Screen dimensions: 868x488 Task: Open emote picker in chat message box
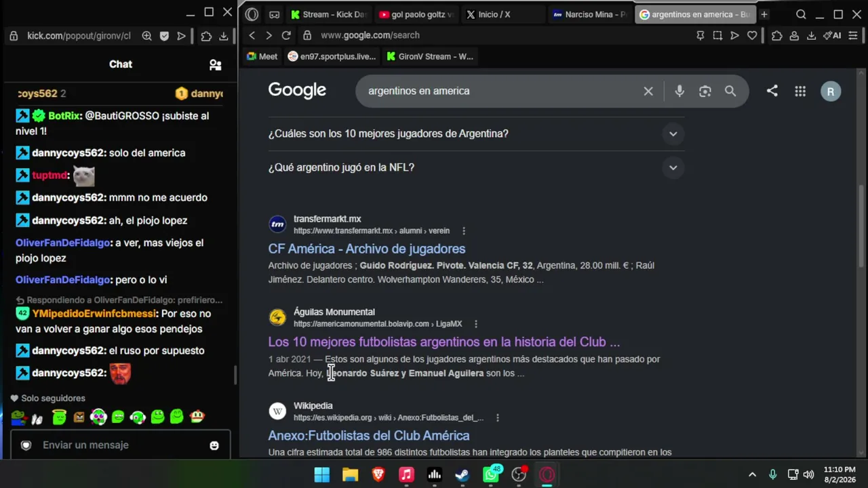click(x=214, y=445)
